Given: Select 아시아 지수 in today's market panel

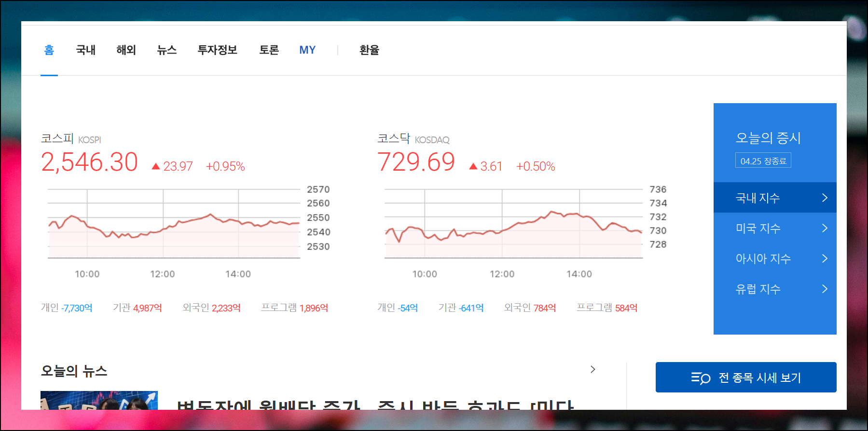Looking at the screenshot, I should click(x=775, y=258).
